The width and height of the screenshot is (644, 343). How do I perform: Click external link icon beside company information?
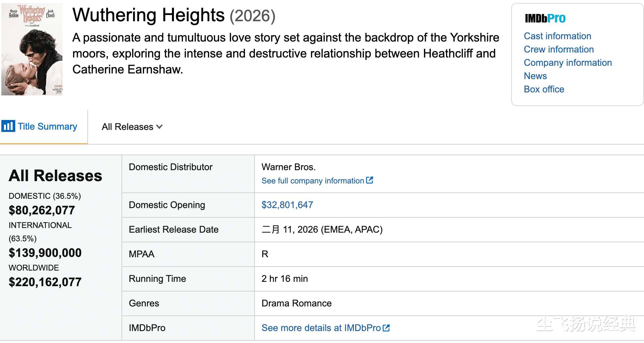tap(369, 180)
